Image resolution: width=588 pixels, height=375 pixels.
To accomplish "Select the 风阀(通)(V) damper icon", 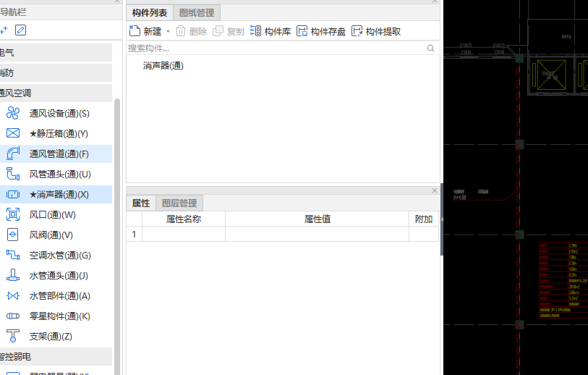I will click(x=13, y=235).
